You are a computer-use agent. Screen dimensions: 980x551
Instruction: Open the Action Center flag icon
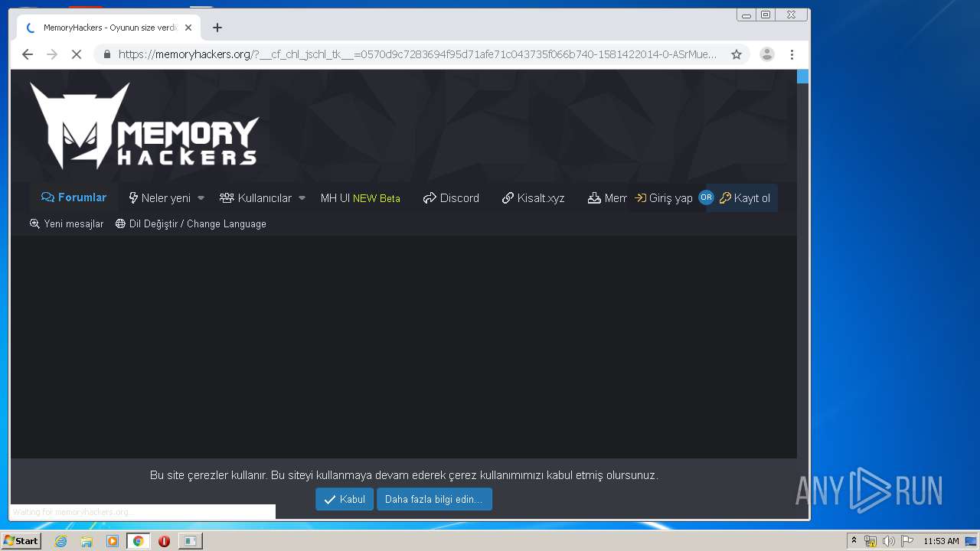(x=906, y=541)
